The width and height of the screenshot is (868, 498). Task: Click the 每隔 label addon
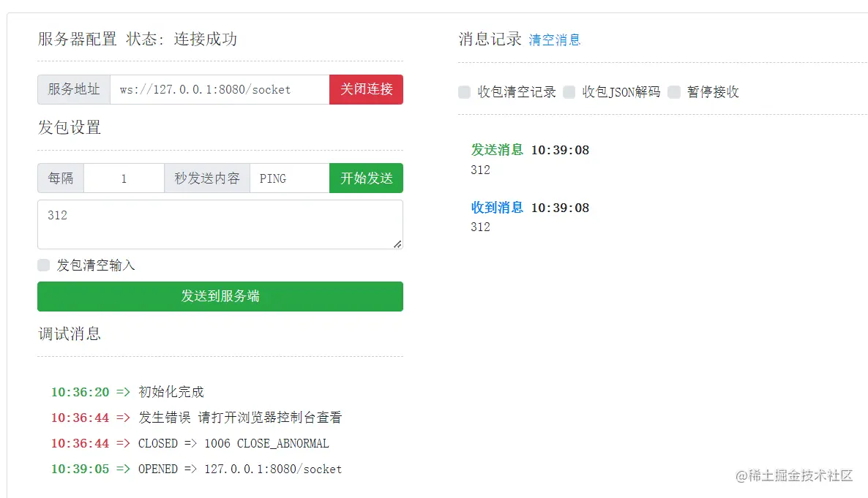(x=61, y=178)
